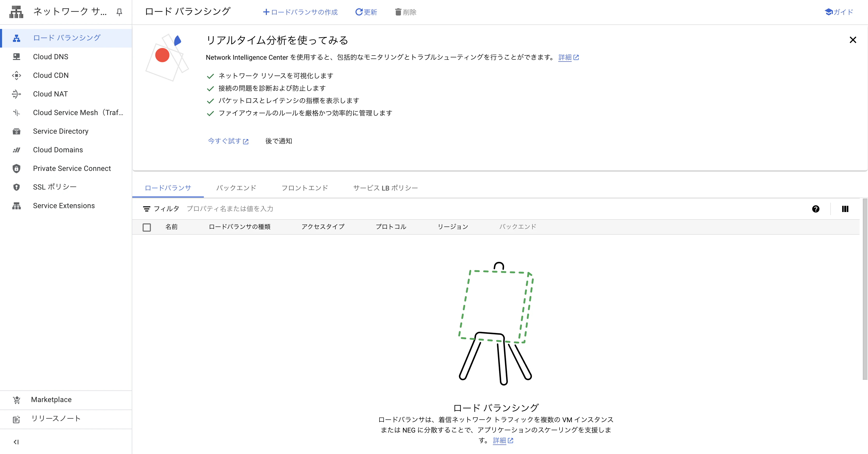Open Private Service Connect page

coord(67,168)
